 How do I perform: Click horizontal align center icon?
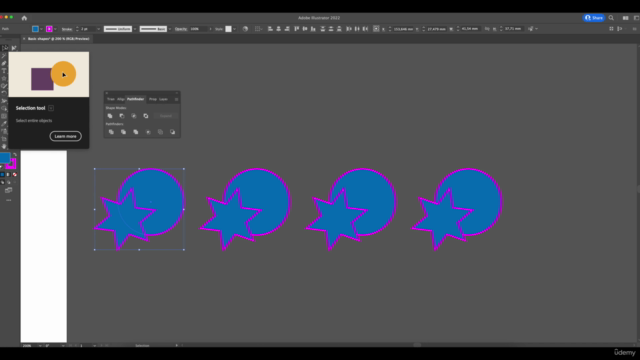278,29
